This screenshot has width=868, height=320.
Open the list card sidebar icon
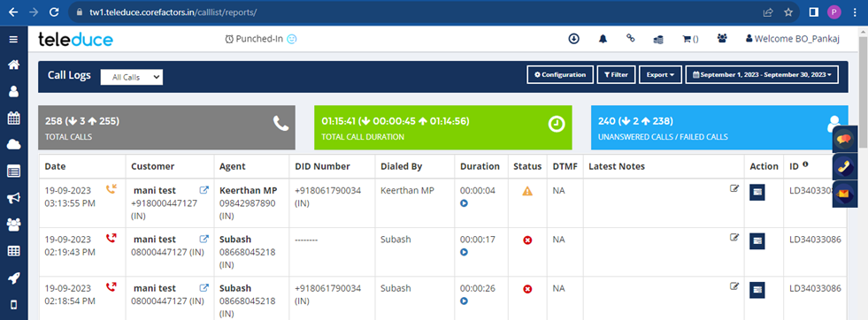point(13,171)
